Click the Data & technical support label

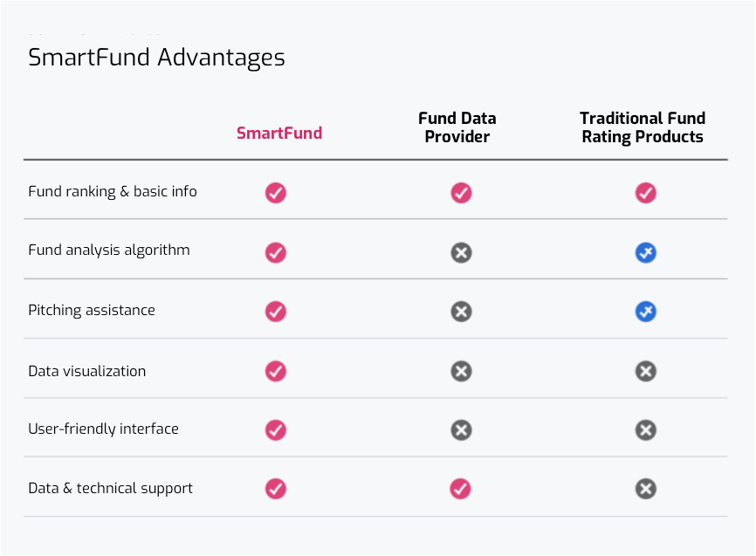[x=110, y=489]
